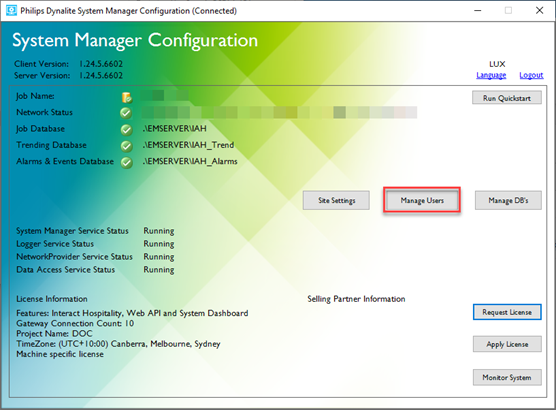Click the LUX username text
This screenshot has width=556, height=410.
pyautogui.click(x=497, y=64)
